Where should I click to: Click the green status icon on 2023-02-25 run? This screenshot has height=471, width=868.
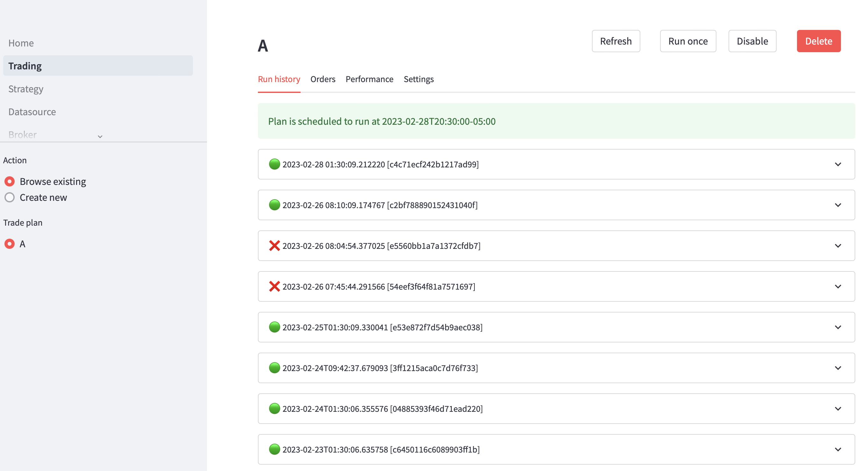[x=274, y=327]
